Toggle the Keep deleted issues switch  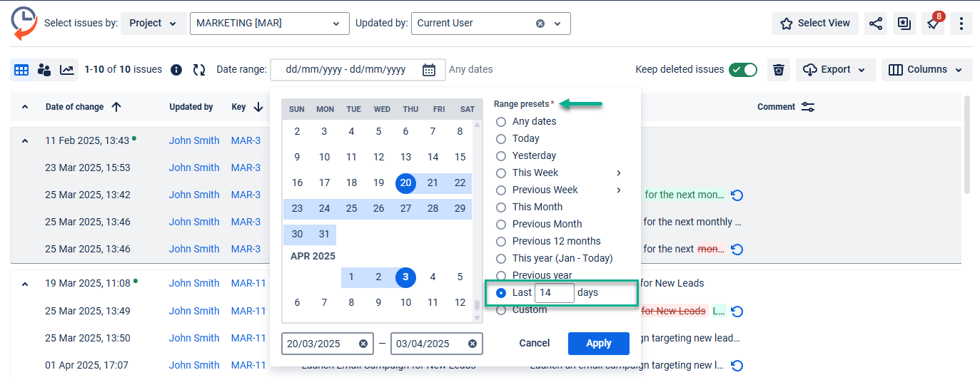[743, 70]
